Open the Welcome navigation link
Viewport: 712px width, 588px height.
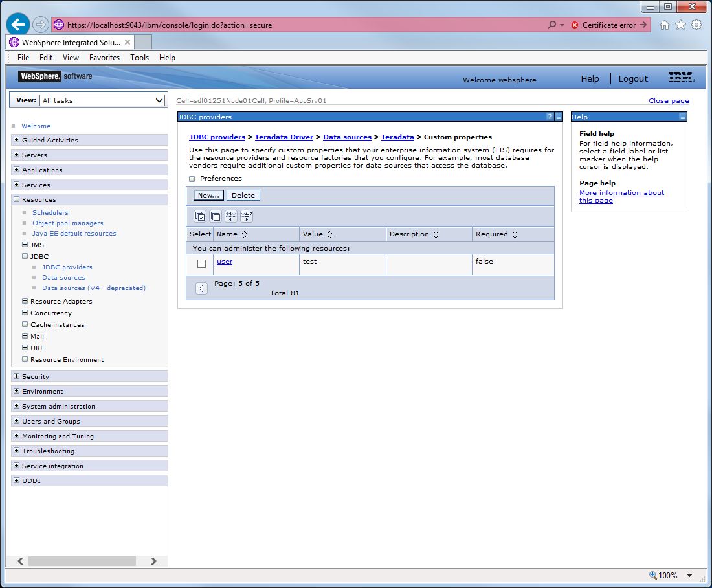point(36,126)
